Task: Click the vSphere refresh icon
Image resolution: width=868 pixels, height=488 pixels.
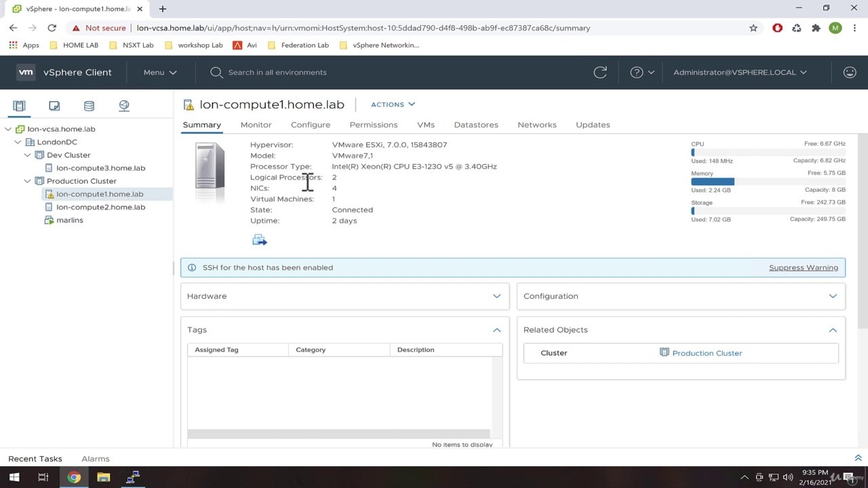Action: tap(600, 73)
